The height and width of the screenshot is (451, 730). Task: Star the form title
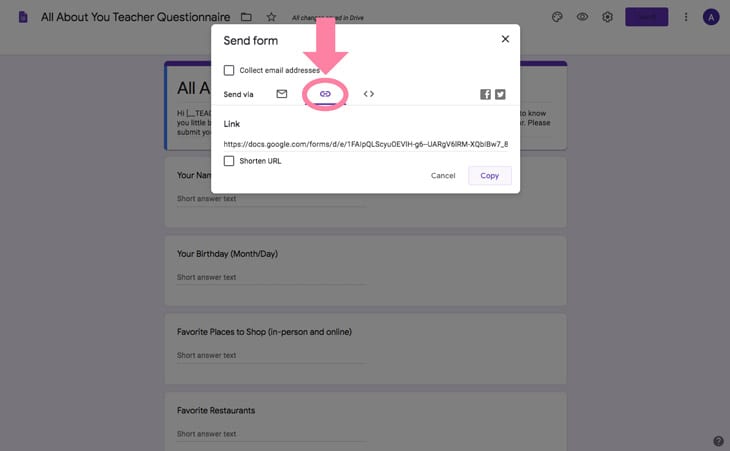271,17
